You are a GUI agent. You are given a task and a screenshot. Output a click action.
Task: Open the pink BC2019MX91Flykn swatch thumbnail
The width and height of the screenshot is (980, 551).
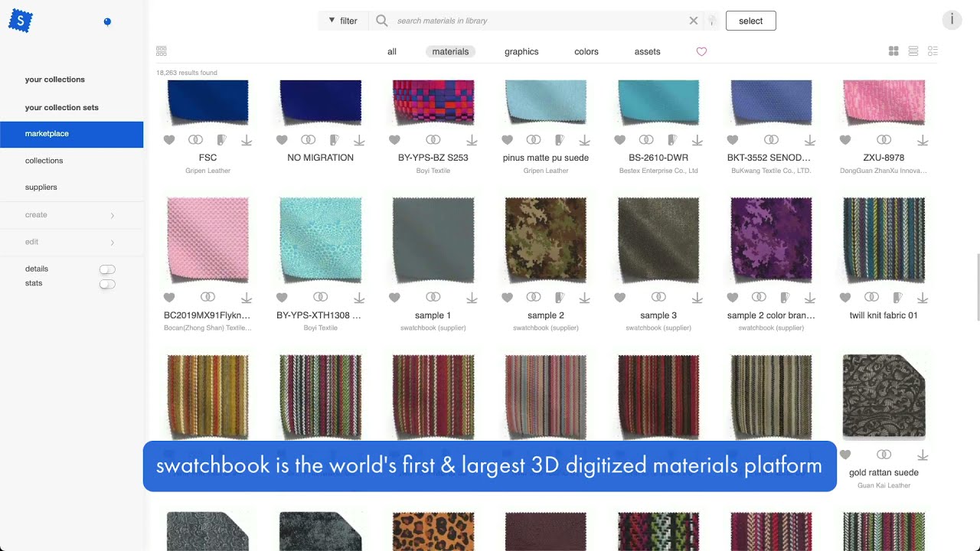click(207, 240)
